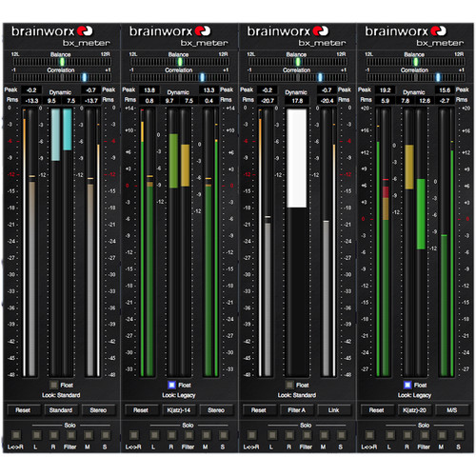Click Correlation indicator in the K(atz)-14 meter
Viewport: 476px width, 476px height.
202,77
